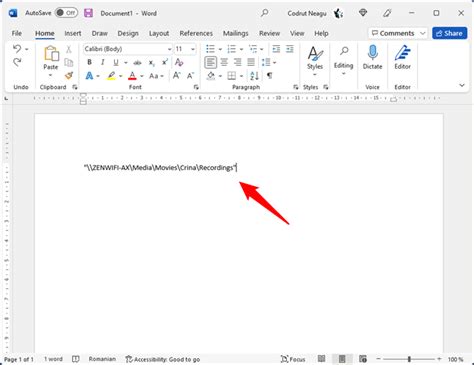Toggle Superscript formatting

coord(165,62)
